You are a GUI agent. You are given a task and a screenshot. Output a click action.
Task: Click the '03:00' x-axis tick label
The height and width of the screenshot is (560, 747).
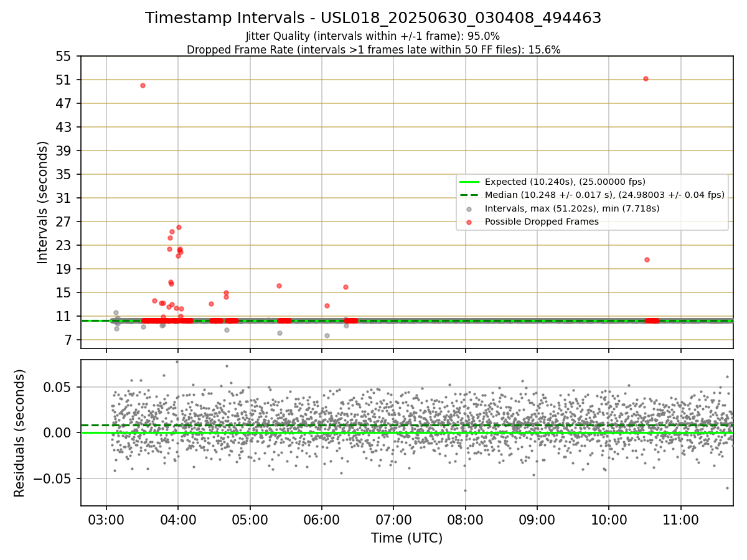click(106, 519)
